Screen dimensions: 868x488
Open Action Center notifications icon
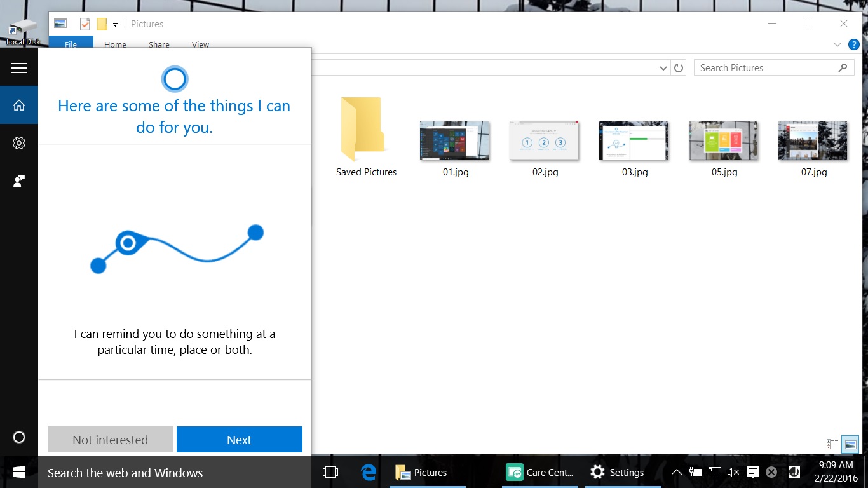pos(753,472)
